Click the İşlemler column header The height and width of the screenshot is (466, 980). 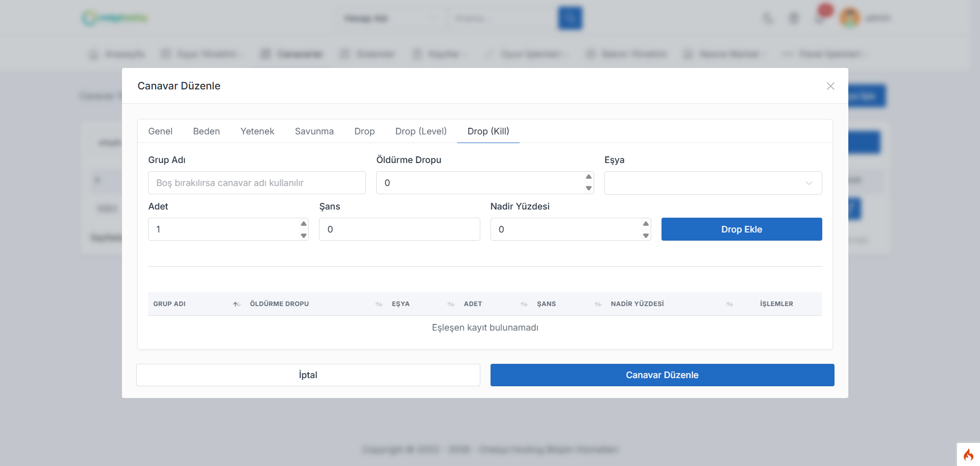[x=776, y=304]
